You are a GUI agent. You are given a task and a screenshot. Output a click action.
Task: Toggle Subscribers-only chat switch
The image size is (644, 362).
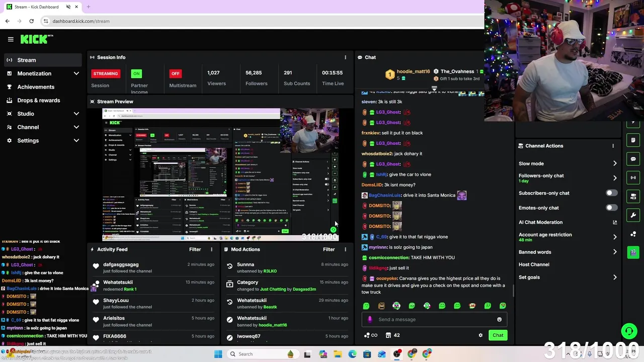coord(611,193)
